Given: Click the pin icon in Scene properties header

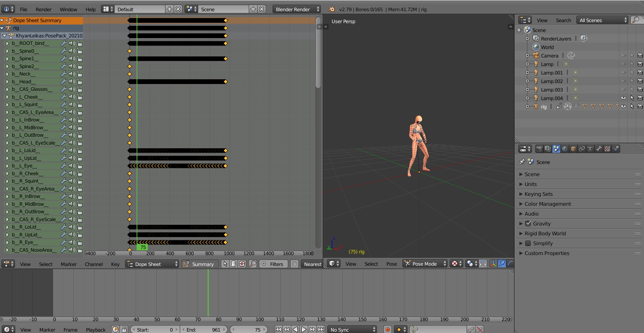Looking at the screenshot, I should (x=522, y=162).
